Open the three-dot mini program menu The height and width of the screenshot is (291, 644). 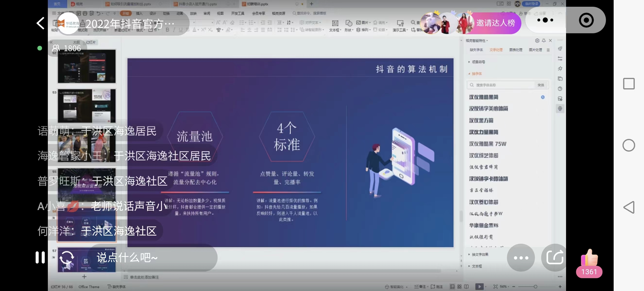click(545, 20)
